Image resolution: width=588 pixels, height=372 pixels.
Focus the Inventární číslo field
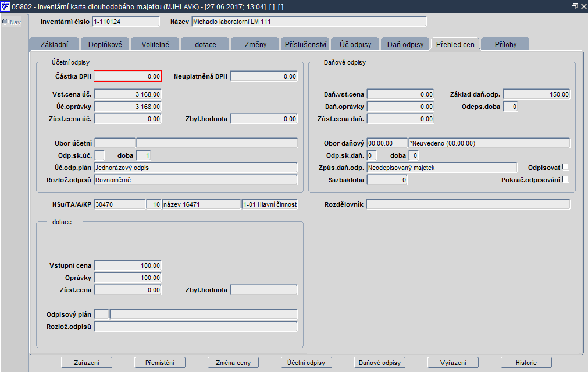click(x=126, y=22)
